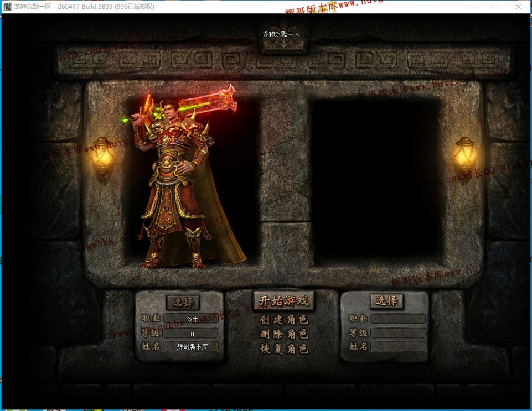This screenshot has height=411, width=532.
Task: Click the empty 等级 field on right panel
Action: click(x=398, y=333)
